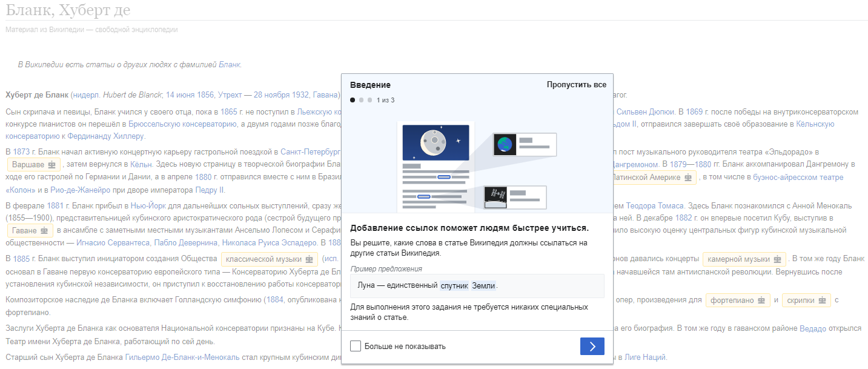Open the "Гильермо Де-Бланк-и-Менокаль" link

pyautogui.click(x=182, y=357)
